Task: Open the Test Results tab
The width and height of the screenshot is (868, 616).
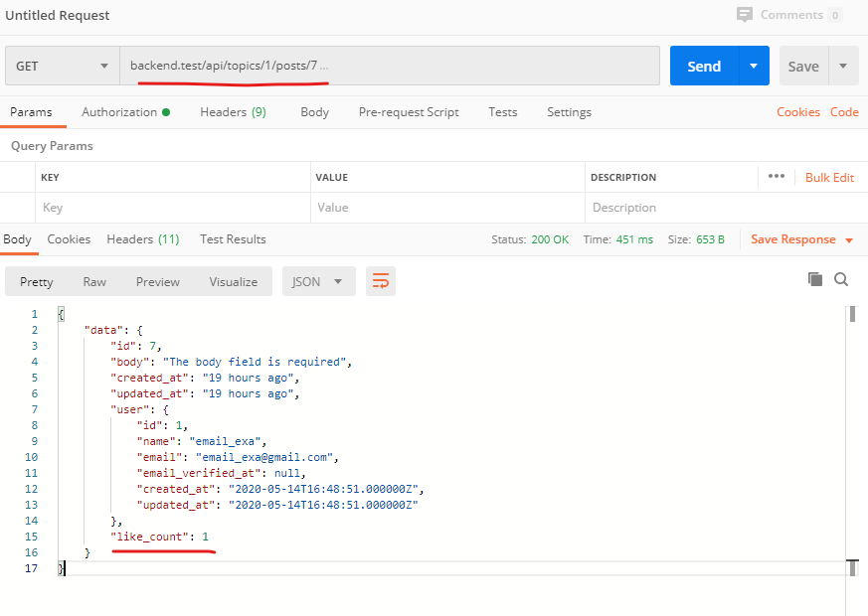Action: (x=233, y=239)
